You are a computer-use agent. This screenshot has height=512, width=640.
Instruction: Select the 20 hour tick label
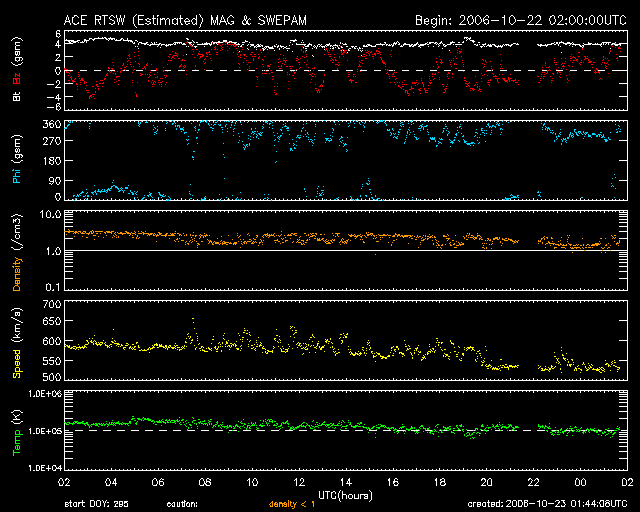487,482
